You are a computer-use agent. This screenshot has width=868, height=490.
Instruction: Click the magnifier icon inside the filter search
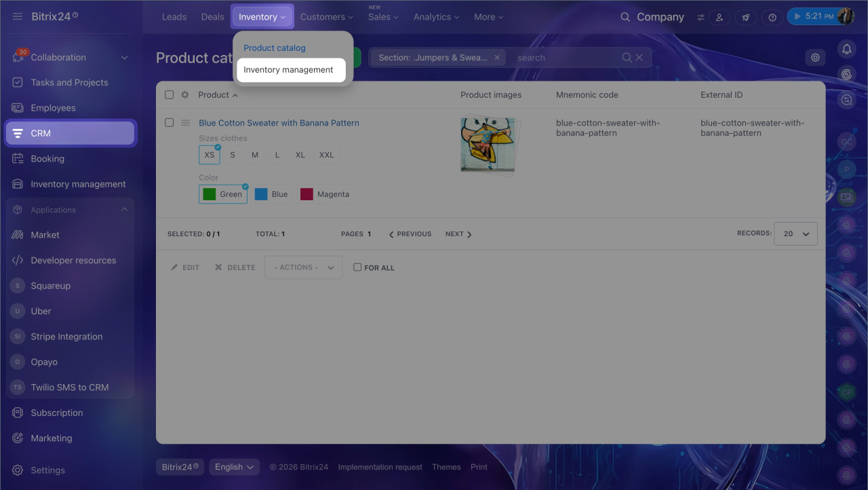point(627,58)
